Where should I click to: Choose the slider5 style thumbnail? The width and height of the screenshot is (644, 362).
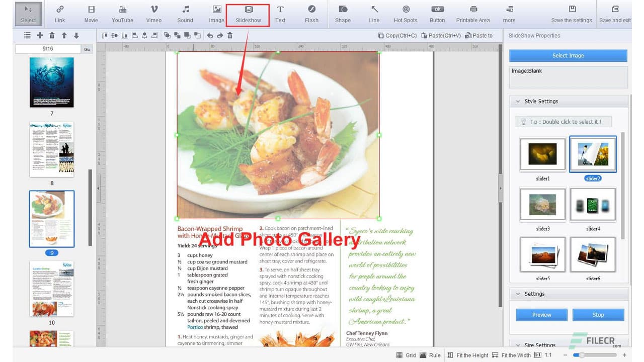click(x=542, y=254)
